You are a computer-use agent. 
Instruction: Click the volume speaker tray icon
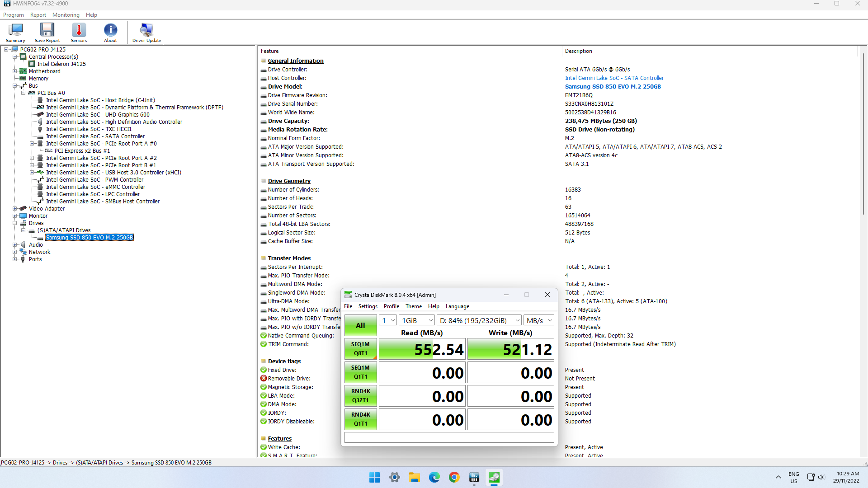[821, 477]
